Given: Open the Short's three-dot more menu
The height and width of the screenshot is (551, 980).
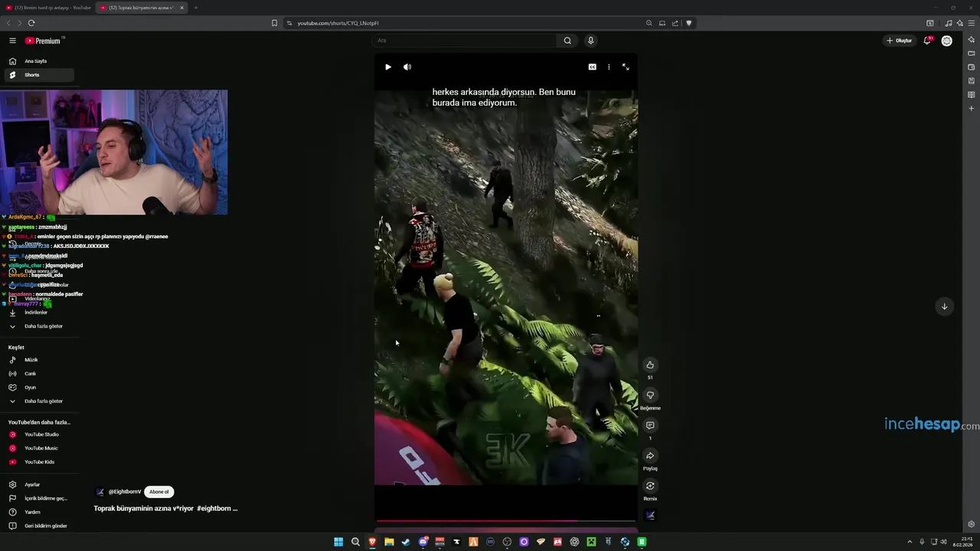Looking at the screenshot, I should tap(609, 67).
